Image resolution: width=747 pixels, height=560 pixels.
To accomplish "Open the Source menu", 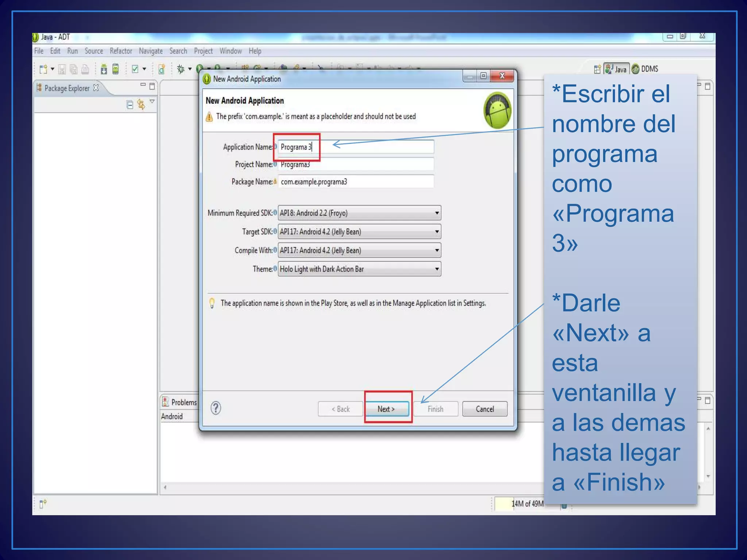I will point(94,51).
